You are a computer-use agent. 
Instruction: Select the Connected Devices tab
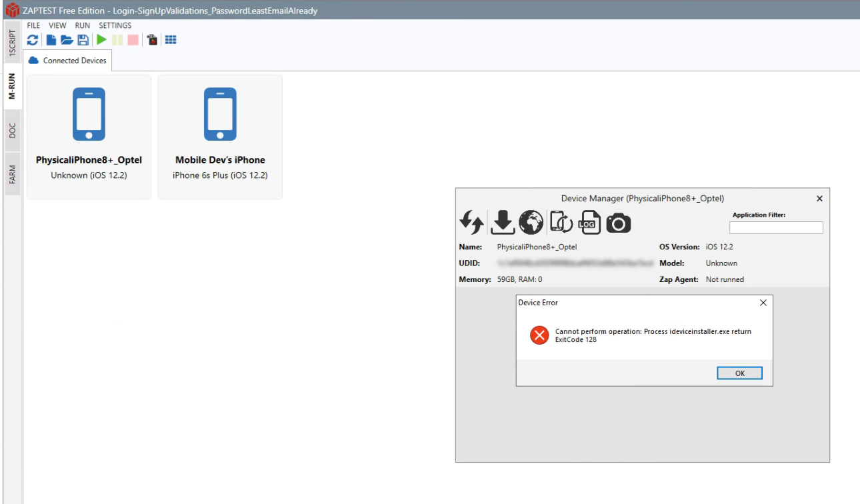pos(68,60)
